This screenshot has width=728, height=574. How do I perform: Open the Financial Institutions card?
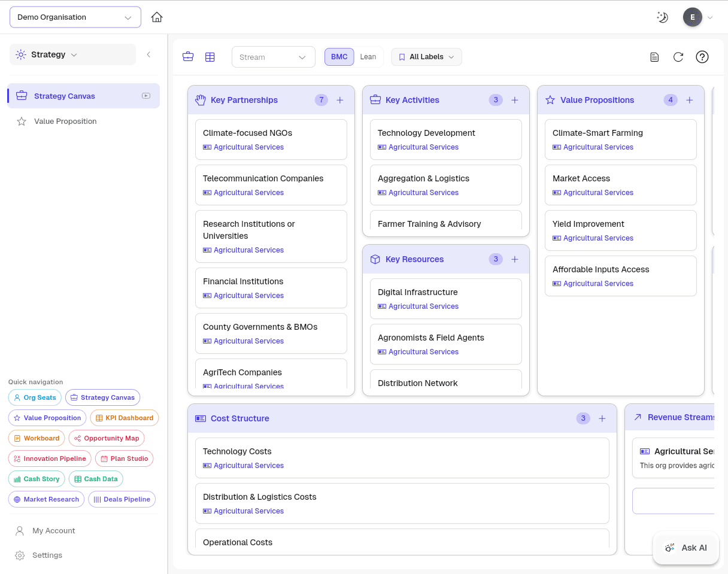point(271,288)
